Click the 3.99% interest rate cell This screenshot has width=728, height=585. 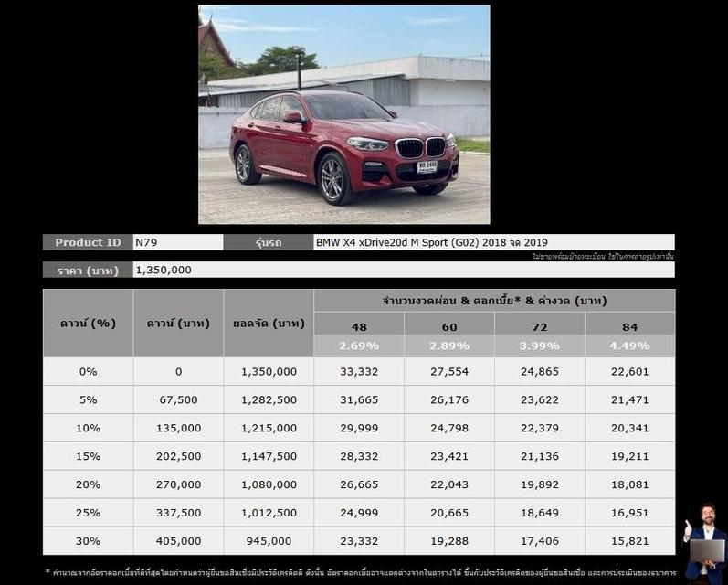[540, 346]
